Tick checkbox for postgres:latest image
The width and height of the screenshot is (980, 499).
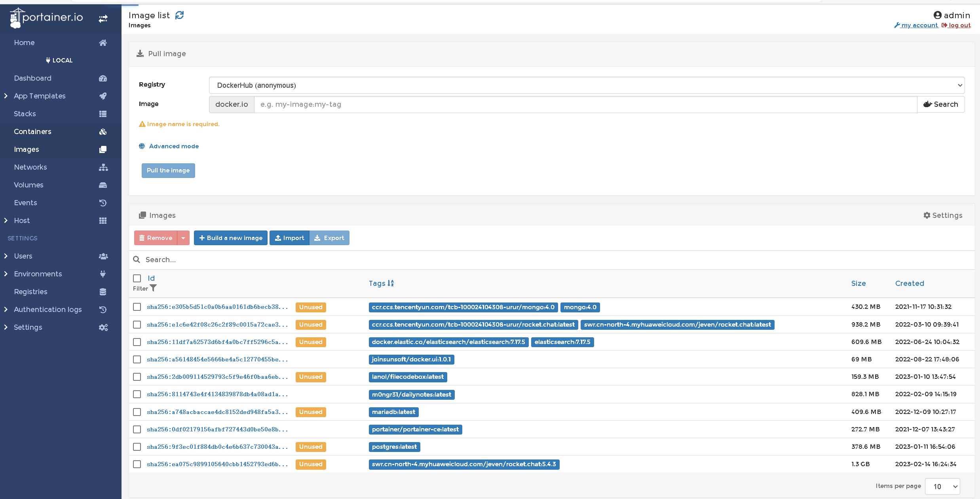[x=137, y=447]
